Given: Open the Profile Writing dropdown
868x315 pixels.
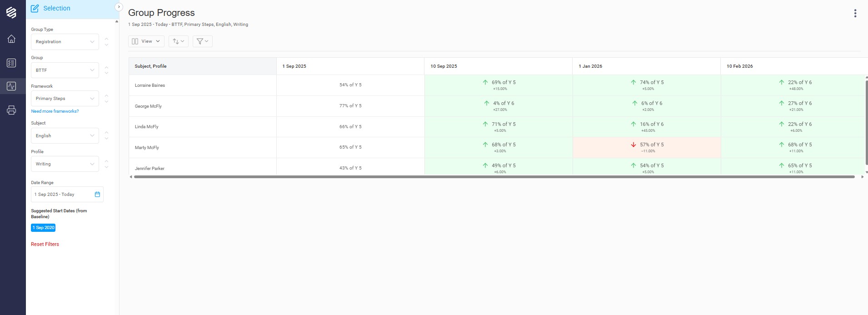Looking at the screenshot, I should coord(65,164).
